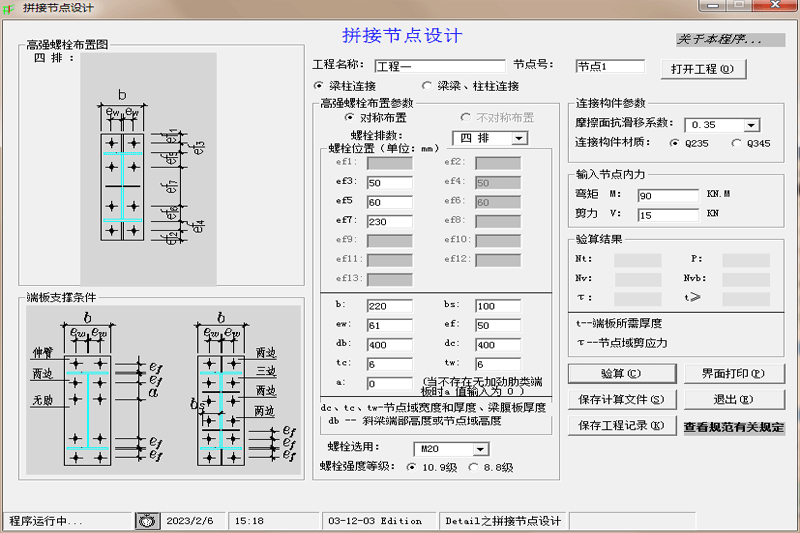Click the app icon in title bar
800x533 pixels.
9,9
